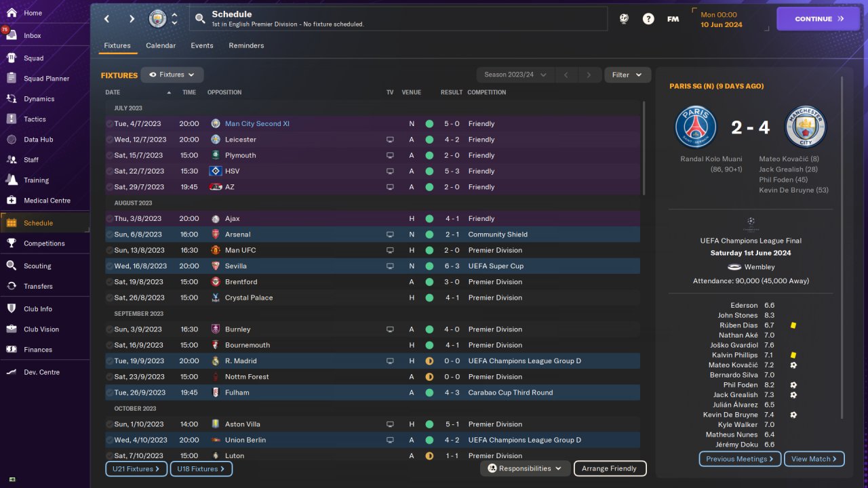Click the search magnifier in the header bar

tap(200, 19)
